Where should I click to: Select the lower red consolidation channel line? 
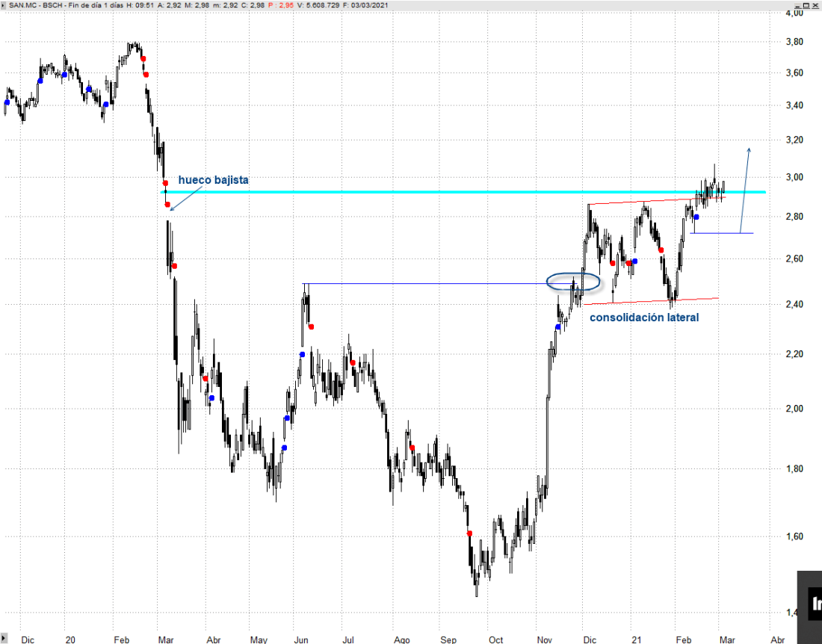click(650, 301)
